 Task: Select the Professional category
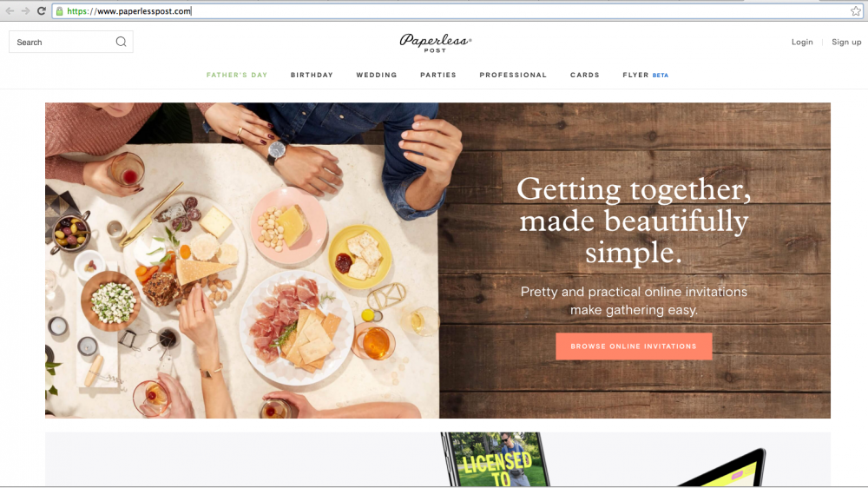coord(513,75)
